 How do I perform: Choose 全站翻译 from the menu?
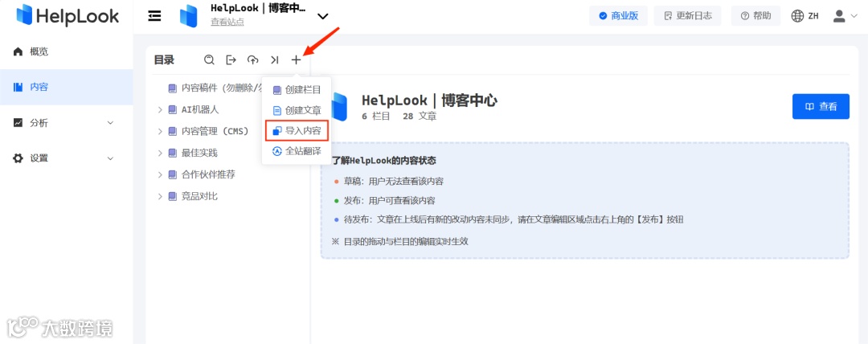point(297,151)
